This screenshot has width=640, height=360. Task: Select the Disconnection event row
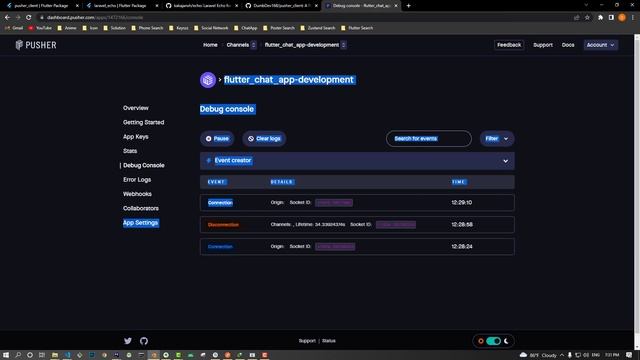click(357, 225)
